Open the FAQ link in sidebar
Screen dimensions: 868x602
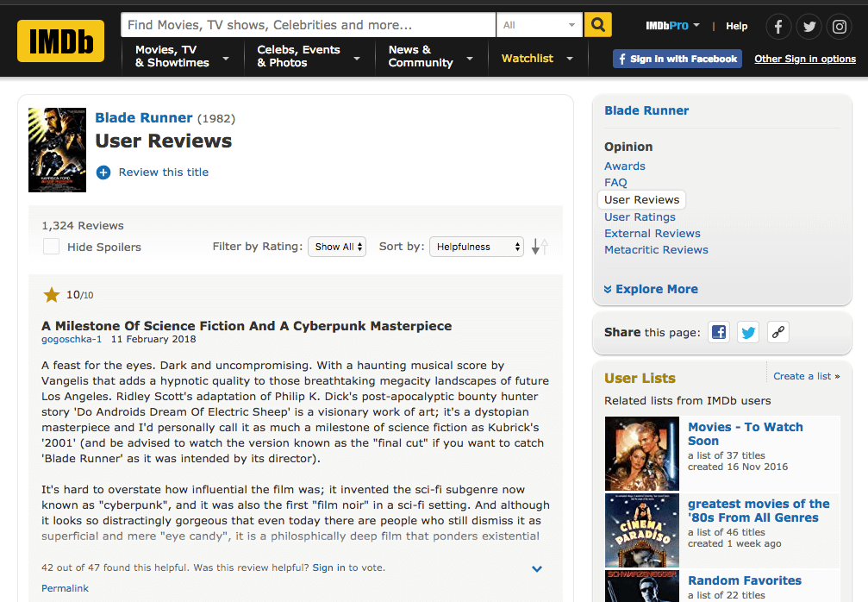coord(615,182)
